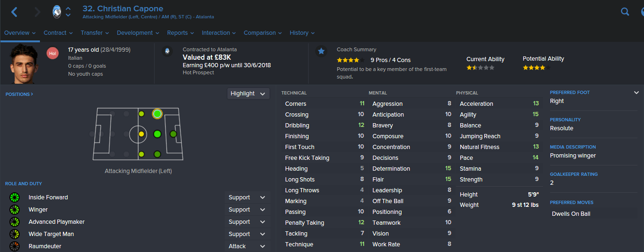
Task: Click Christian Capone's player portrait
Action: coord(23,64)
